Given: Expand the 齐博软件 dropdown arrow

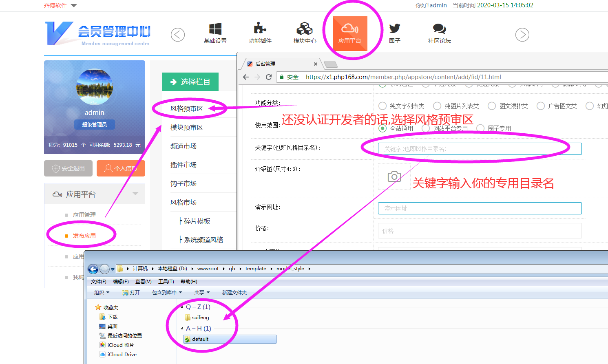Looking at the screenshot, I should (x=74, y=6).
